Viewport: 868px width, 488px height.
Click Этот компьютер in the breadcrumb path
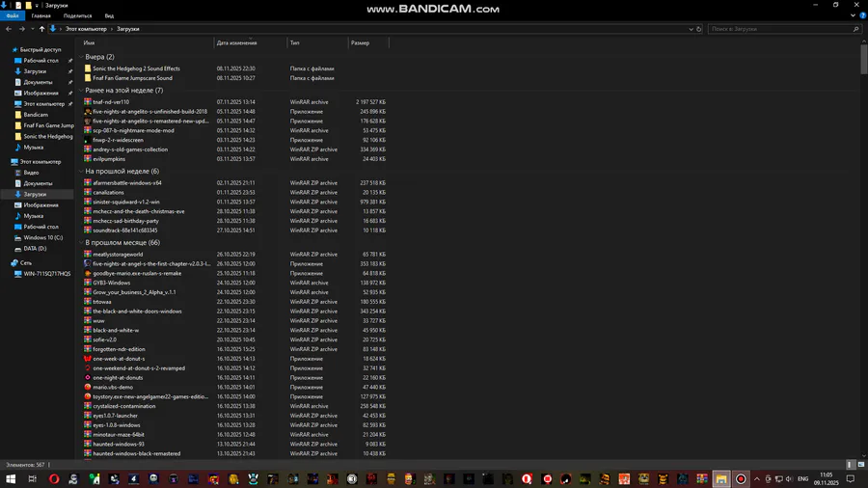coord(86,29)
